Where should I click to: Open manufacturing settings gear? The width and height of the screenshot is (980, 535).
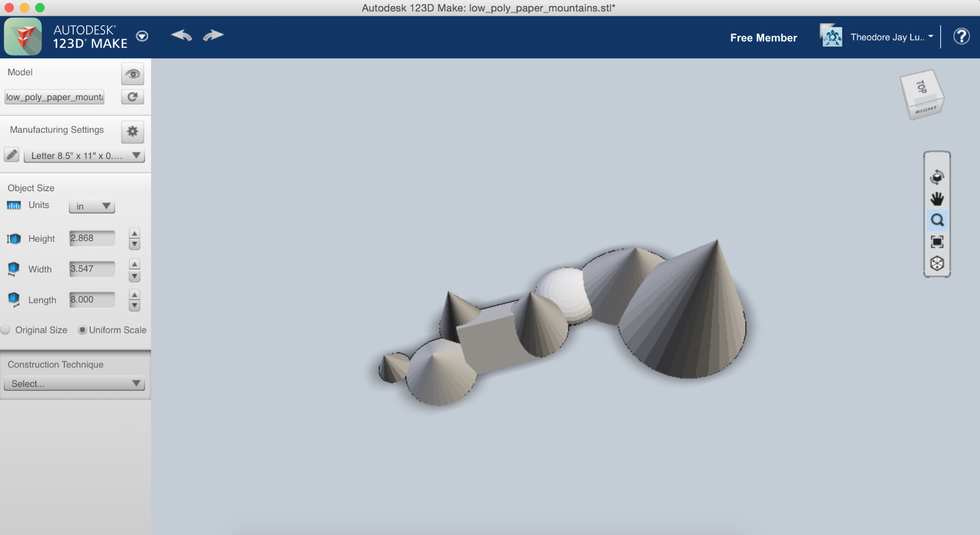point(132,131)
